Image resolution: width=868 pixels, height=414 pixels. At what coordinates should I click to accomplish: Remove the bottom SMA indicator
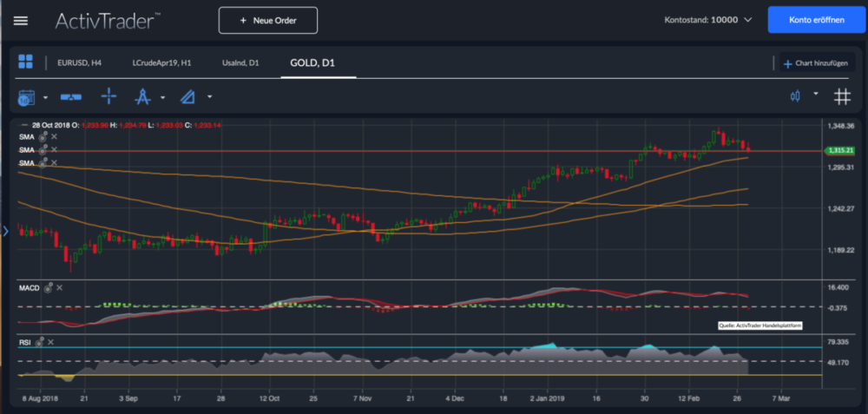[54, 162]
